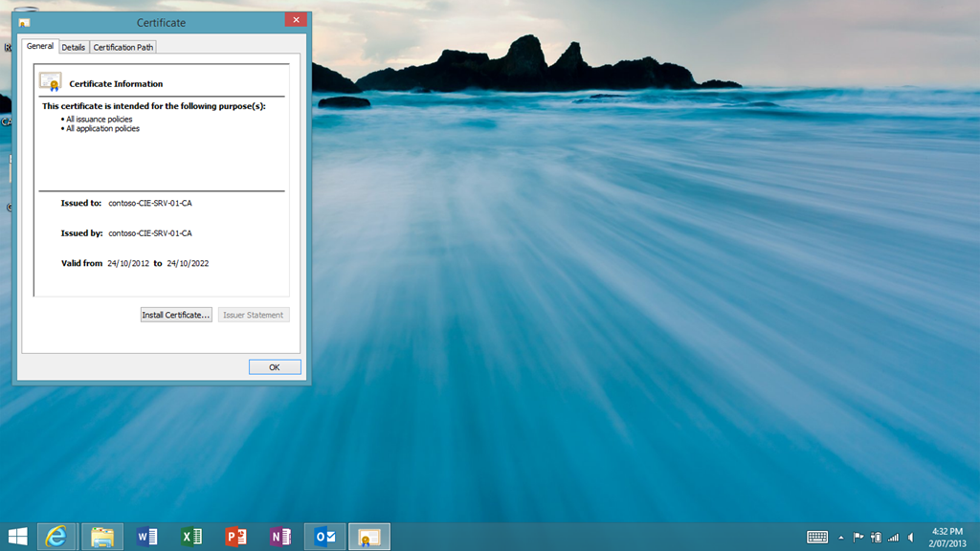Open Internet Explorer from the taskbar
980x551 pixels.
(x=57, y=537)
